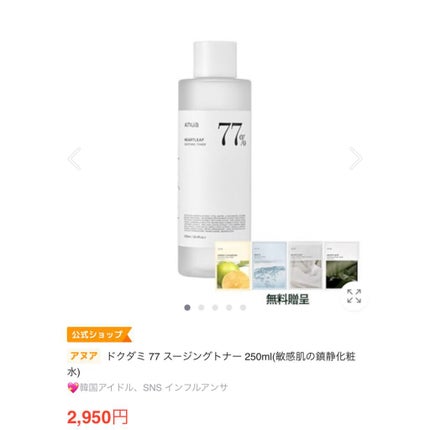Click the citrus sheet mask thumbnail
The image size is (430, 430).
coord(233,265)
